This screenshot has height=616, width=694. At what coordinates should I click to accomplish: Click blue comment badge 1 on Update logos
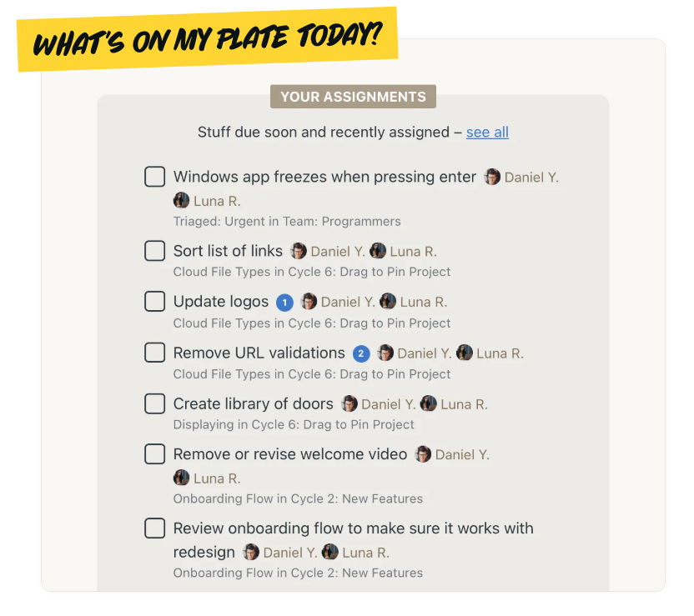284,303
